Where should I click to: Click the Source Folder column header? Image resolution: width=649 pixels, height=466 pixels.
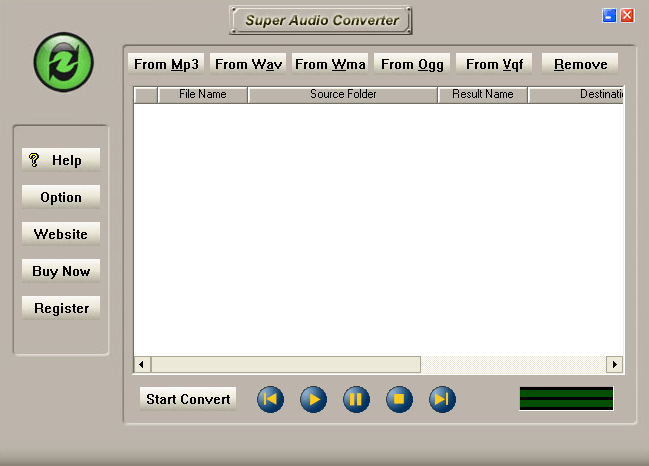tap(343, 95)
